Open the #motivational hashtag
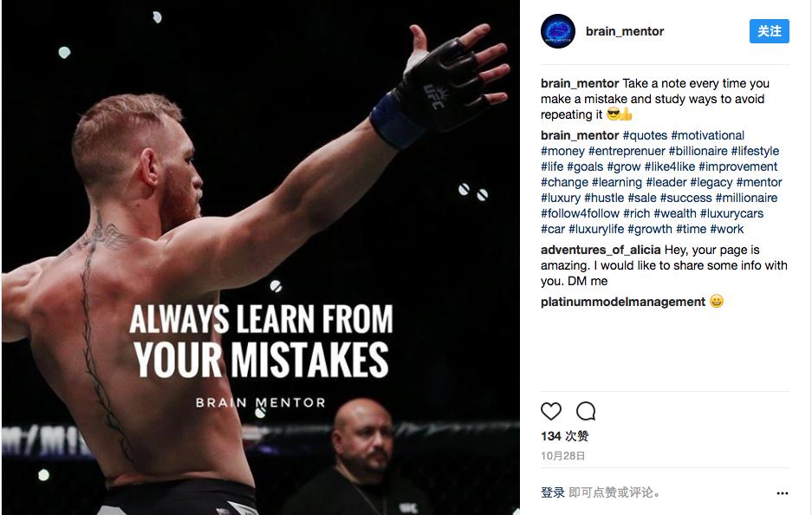This screenshot has height=515, width=812. [707, 135]
